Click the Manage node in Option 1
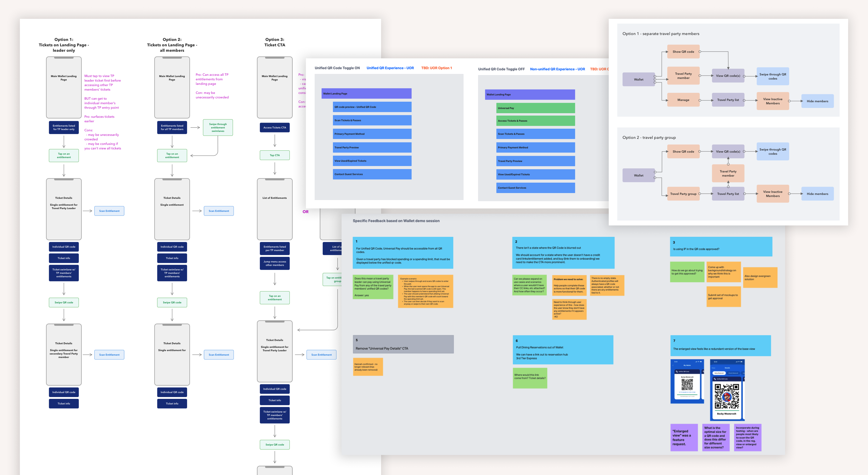This screenshot has height=475, width=868. pyautogui.click(x=683, y=100)
